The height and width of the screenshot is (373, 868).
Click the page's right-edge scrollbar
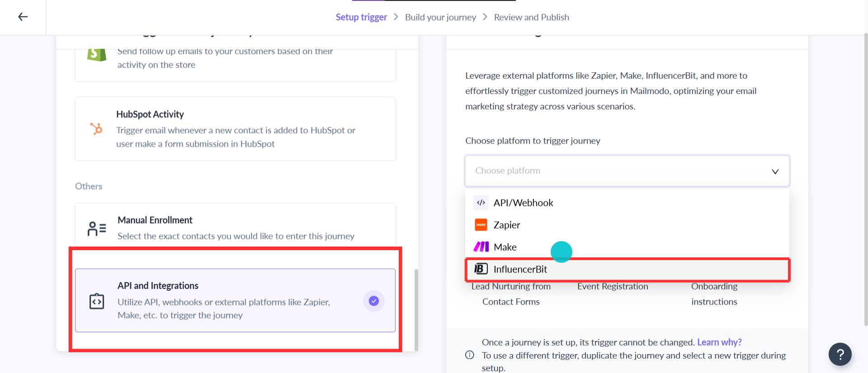tap(866, 179)
